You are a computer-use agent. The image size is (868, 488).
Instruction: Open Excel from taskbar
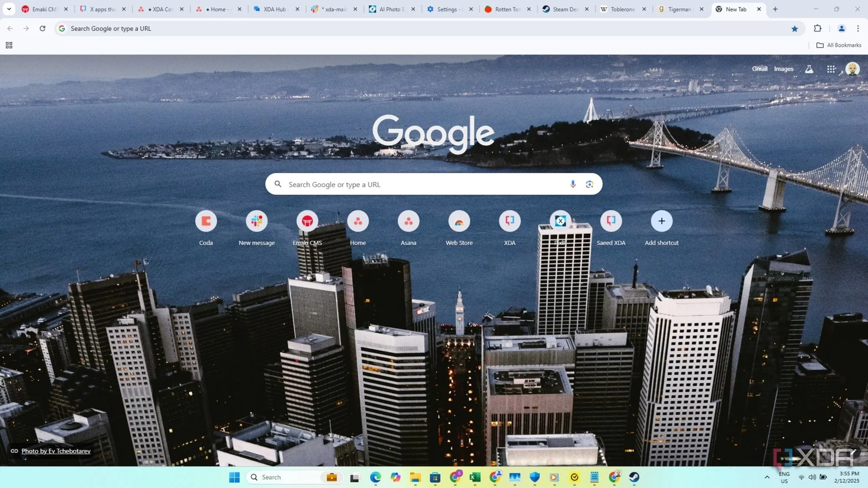[475, 477]
